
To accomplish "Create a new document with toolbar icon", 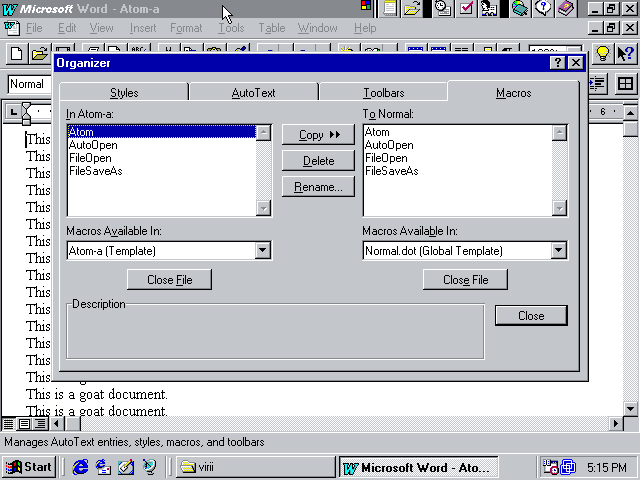I will (x=16, y=53).
